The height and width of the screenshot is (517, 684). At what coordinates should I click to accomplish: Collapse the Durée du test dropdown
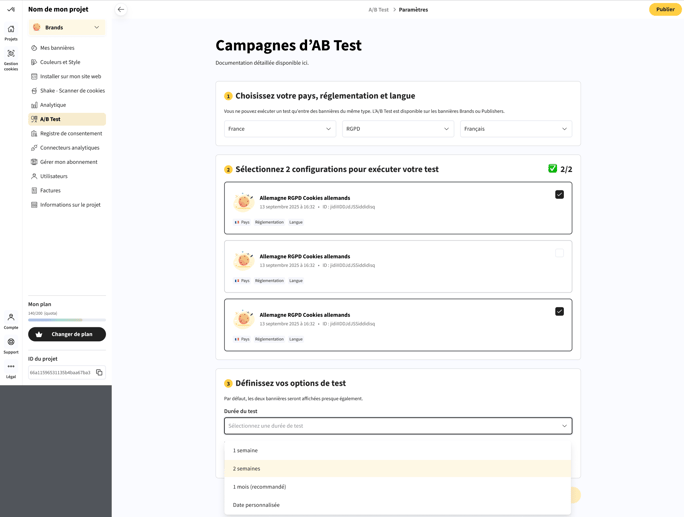(x=398, y=426)
